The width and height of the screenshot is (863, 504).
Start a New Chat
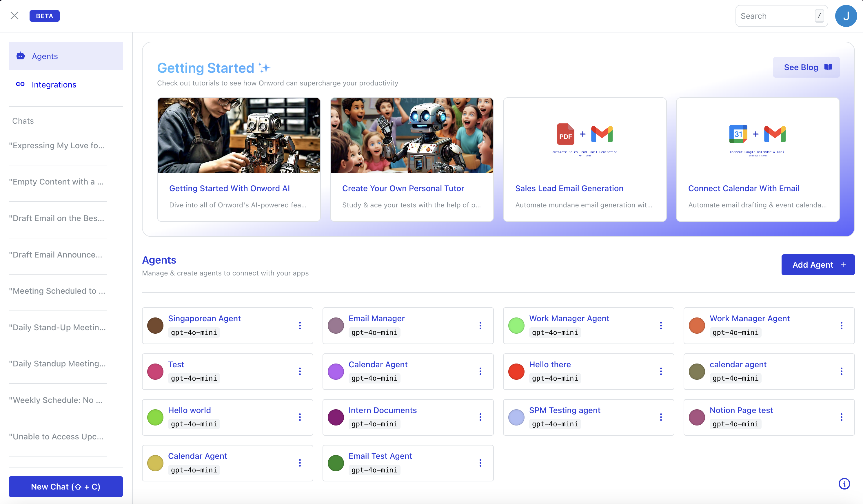[65, 487]
